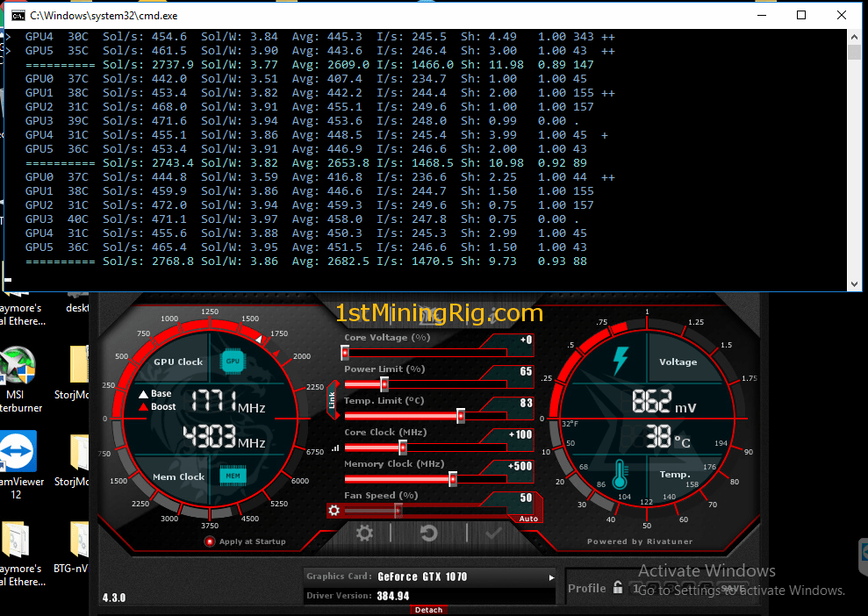This screenshot has width=868, height=616.
Task: Open Afterburner settings with the gear icon
Action: [364, 533]
